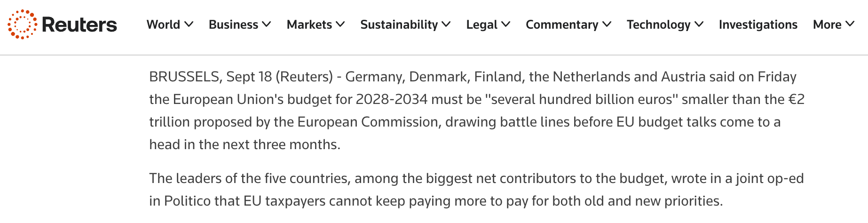This screenshot has width=868, height=223.
Task: Open the Business navigation item
Action: 233,24
